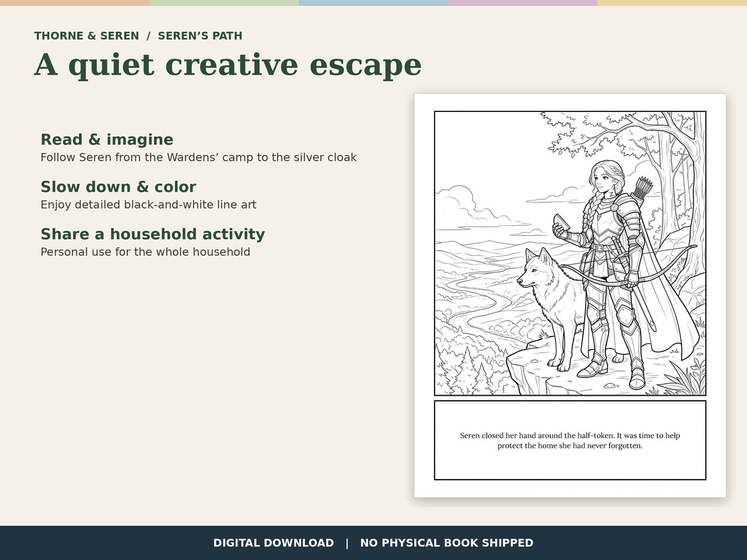Click the "Read & imagine" heading
Viewport: 747px width, 560px height.
coord(107,139)
